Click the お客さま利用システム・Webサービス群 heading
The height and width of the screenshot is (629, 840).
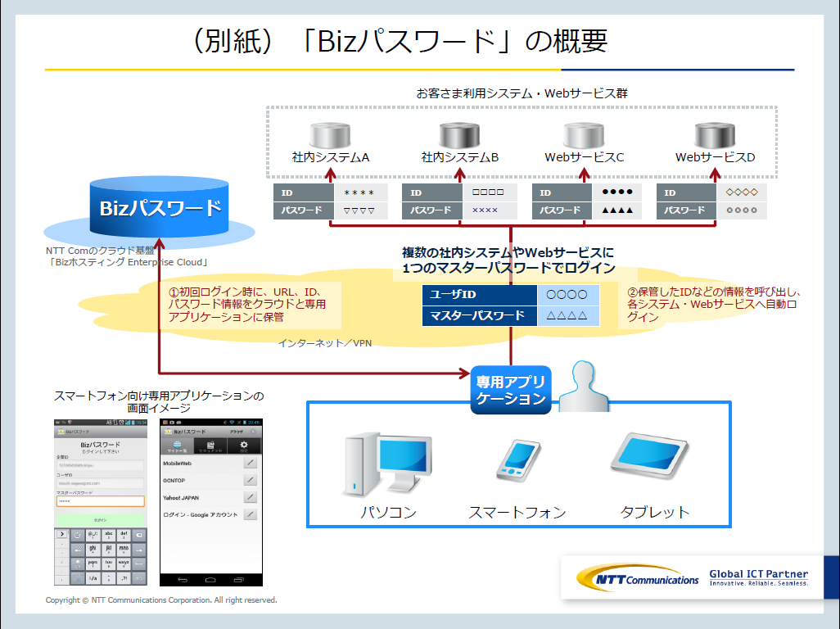[522, 93]
